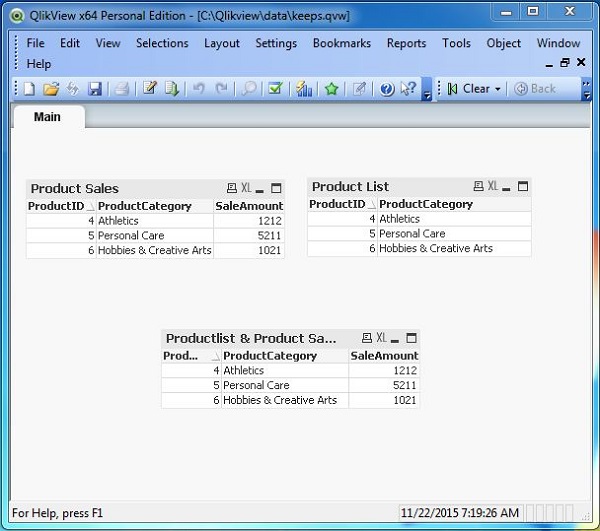
Task: Switch to the Main sheet tab
Action: pyautogui.click(x=47, y=117)
